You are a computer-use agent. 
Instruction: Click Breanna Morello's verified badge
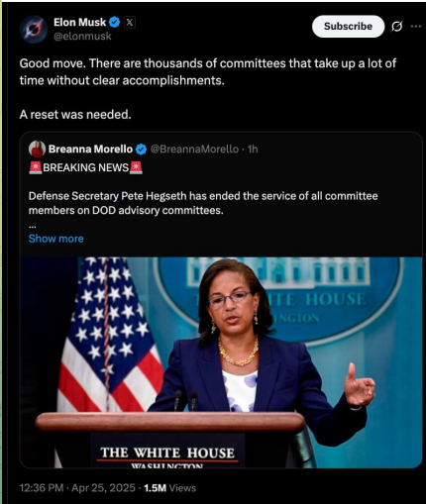coord(142,150)
